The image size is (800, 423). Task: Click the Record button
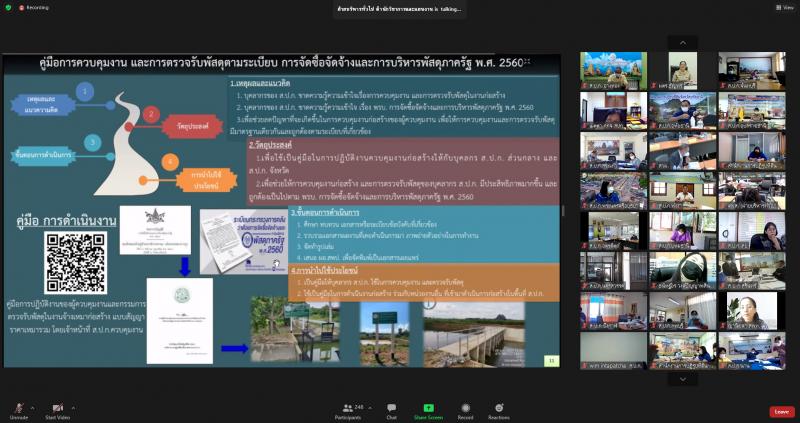coord(465,411)
